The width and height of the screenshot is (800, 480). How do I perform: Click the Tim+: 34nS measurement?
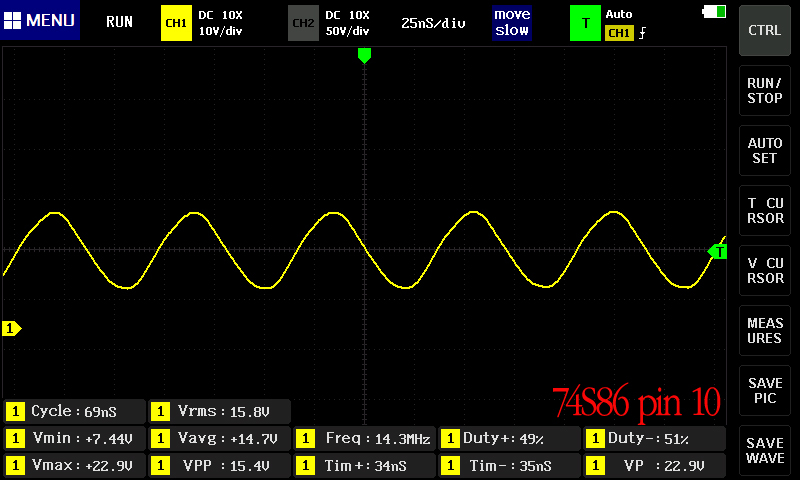365,465
